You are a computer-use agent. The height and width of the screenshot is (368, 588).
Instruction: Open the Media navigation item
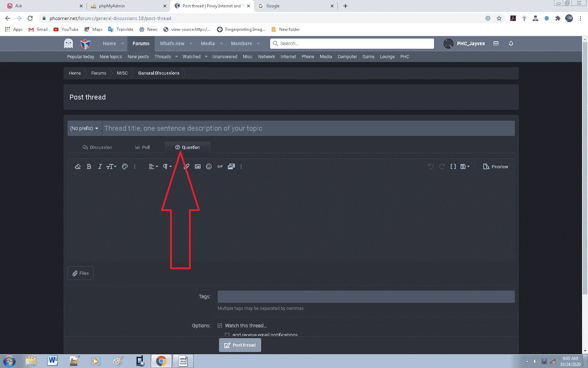[208, 43]
